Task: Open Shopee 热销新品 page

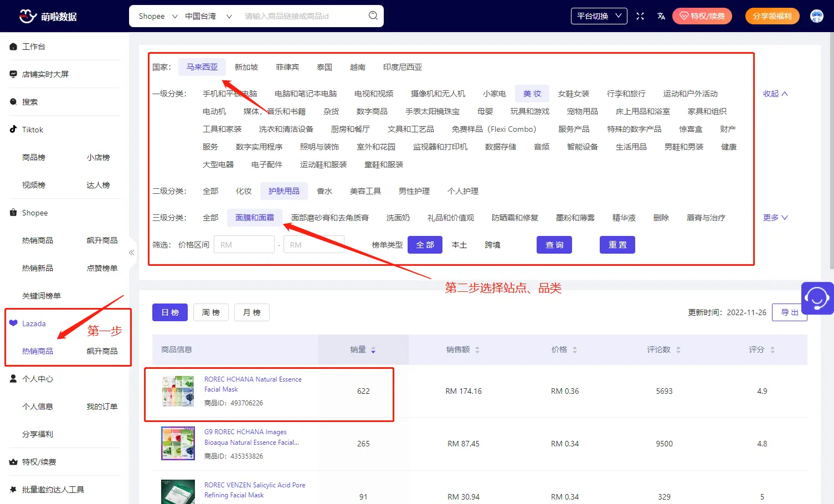Action: [x=38, y=268]
